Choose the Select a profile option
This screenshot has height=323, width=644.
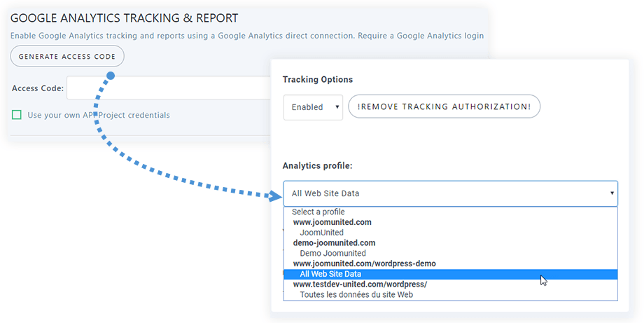451,212
